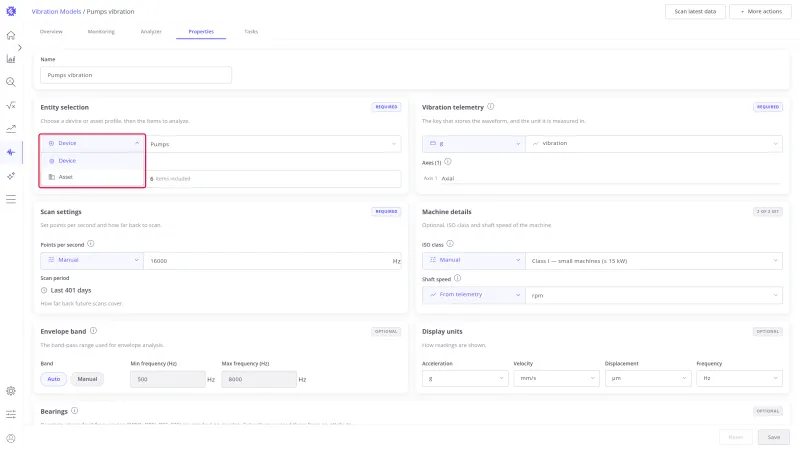Open the user profile sidebar icon
Viewport: 800px width, 450px height.
tap(11, 438)
